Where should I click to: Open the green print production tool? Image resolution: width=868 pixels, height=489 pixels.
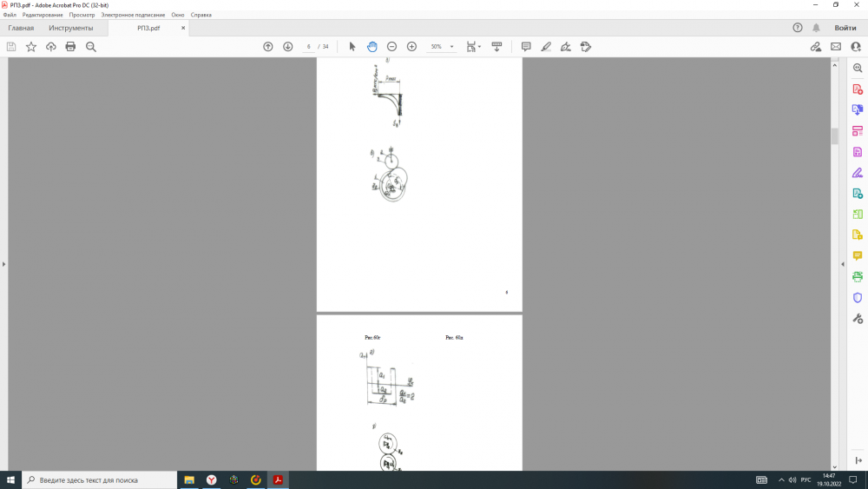click(x=858, y=276)
